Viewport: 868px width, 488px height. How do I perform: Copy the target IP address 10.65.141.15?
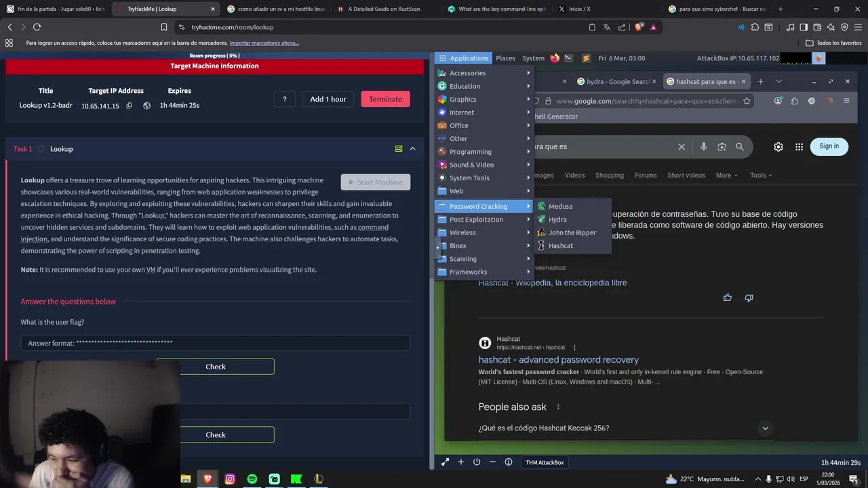(x=129, y=106)
